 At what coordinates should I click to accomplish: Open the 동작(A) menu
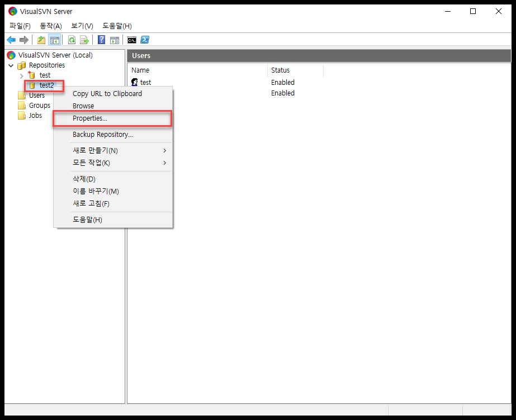tap(51, 26)
